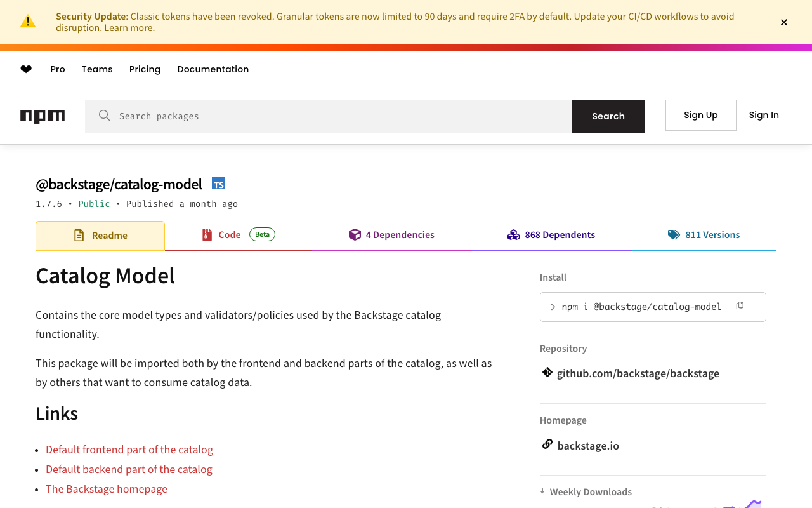812x508 pixels.
Task: Click the document icon on the Readme tab
Action: coord(79,234)
